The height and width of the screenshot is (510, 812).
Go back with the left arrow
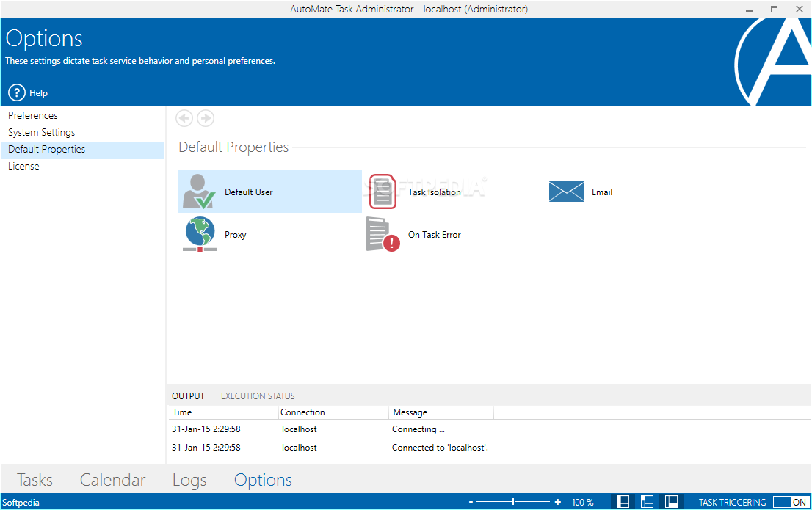184,118
